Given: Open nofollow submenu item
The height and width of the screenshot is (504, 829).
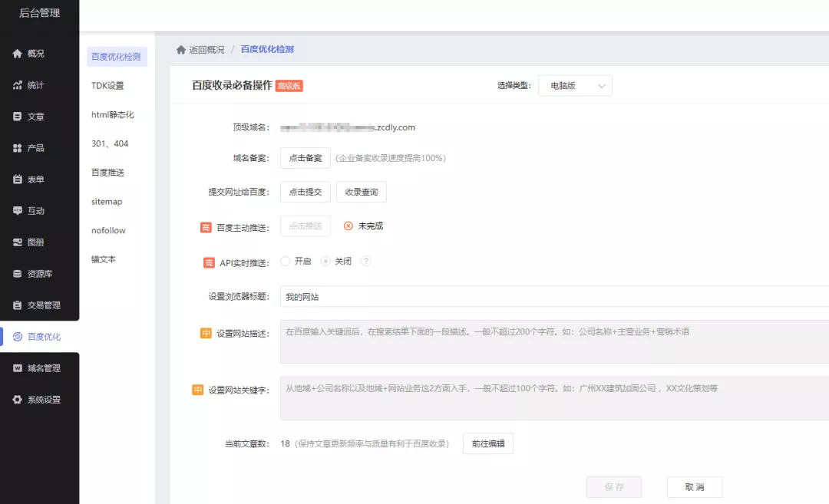Looking at the screenshot, I should [108, 230].
